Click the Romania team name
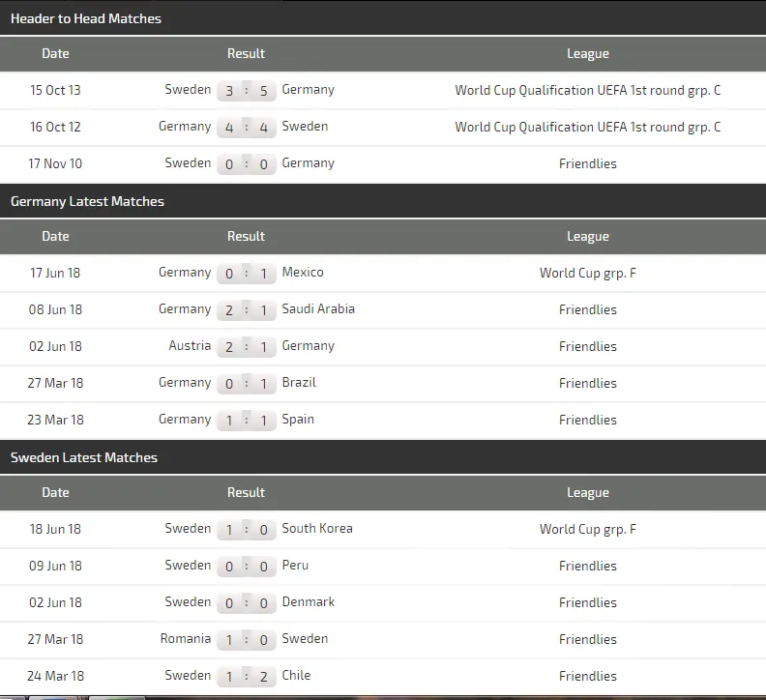The width and height of the screenshot is (766, 700). click(x=186, y=639)
